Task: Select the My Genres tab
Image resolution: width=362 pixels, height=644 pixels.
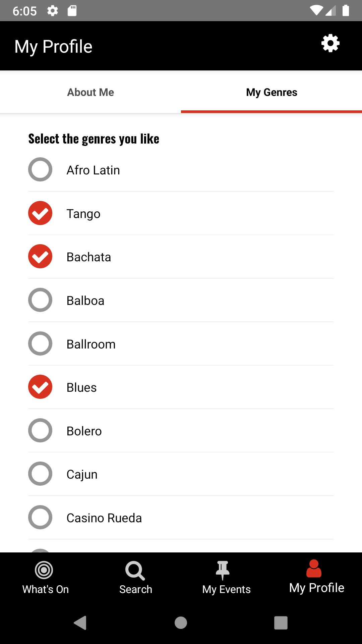Action: pyautogui.click(x=271, y=92)
